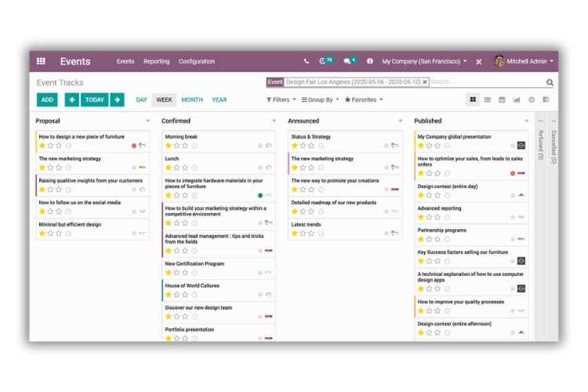Screen dimensions: 588x392
Task: Click activity clock on Morning break card
Action: pos(194,146)
